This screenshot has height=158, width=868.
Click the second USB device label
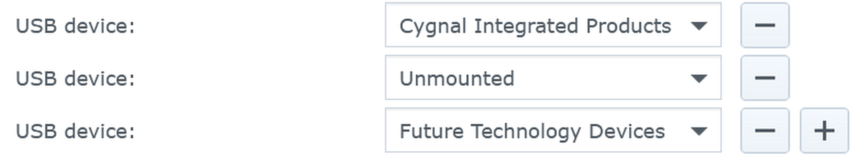(x=75, y=79)
